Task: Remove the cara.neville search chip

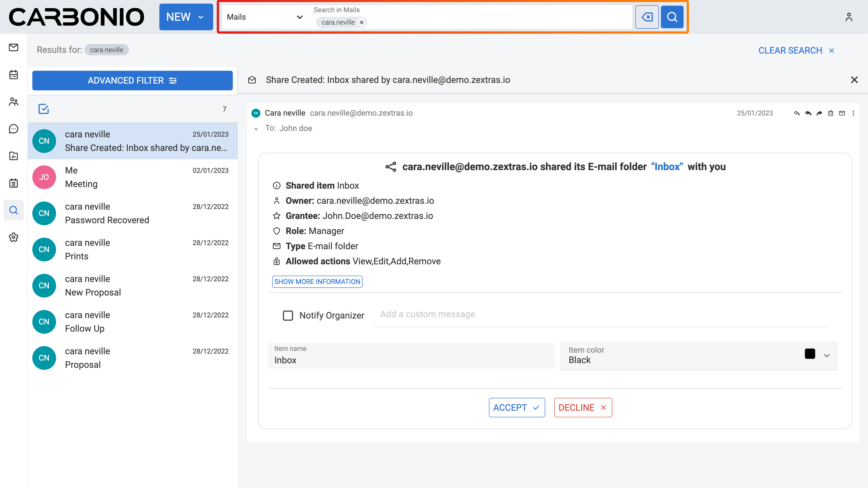Action: 362,23
